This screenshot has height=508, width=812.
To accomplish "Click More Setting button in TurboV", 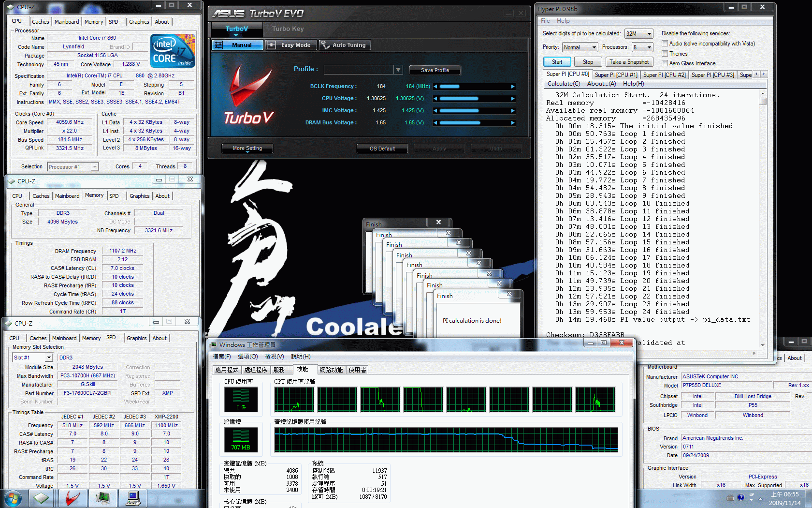I will click(x=247, y=149).
